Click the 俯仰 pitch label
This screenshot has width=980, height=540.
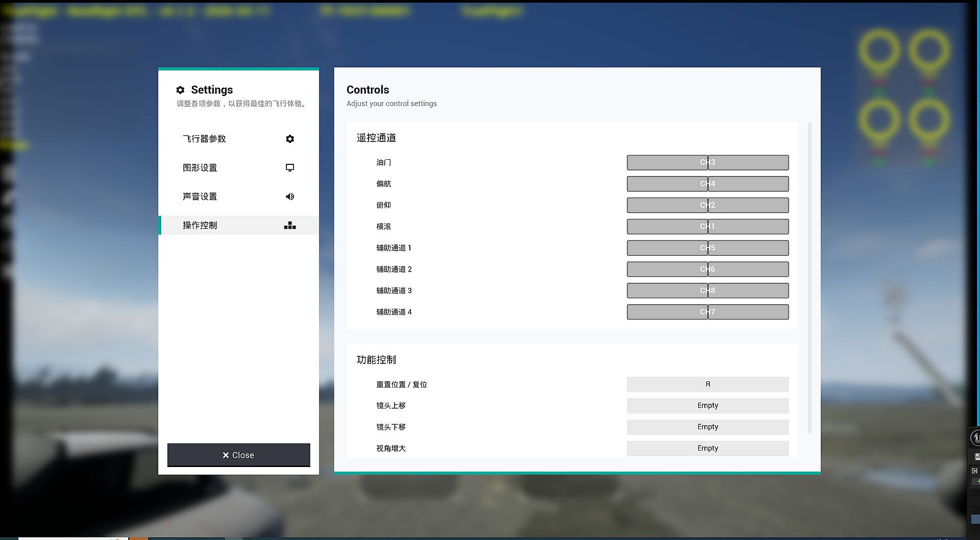coord(384,205)
